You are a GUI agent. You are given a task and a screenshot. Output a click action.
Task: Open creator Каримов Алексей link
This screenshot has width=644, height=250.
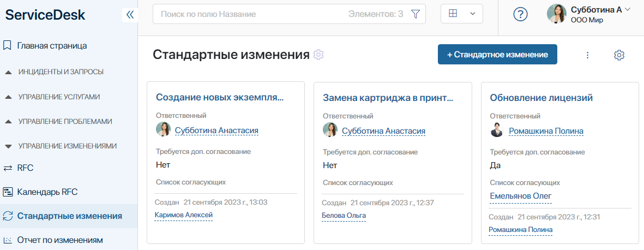click(184, 215)
